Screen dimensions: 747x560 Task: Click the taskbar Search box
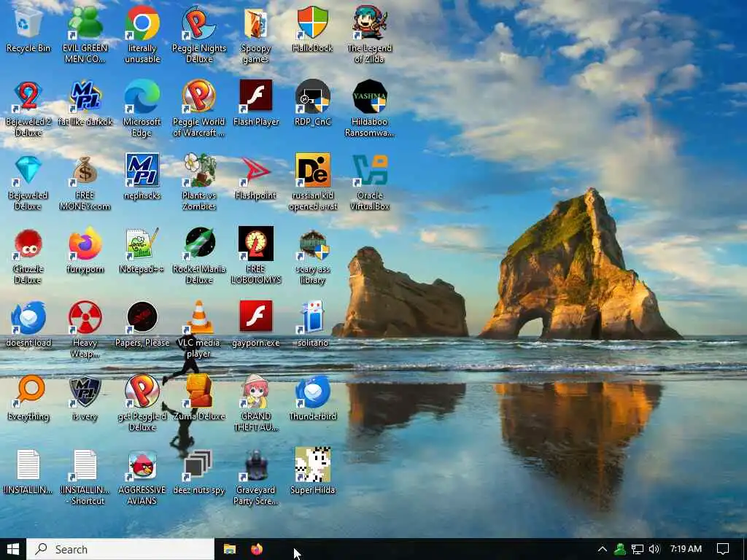pos(120,550)
